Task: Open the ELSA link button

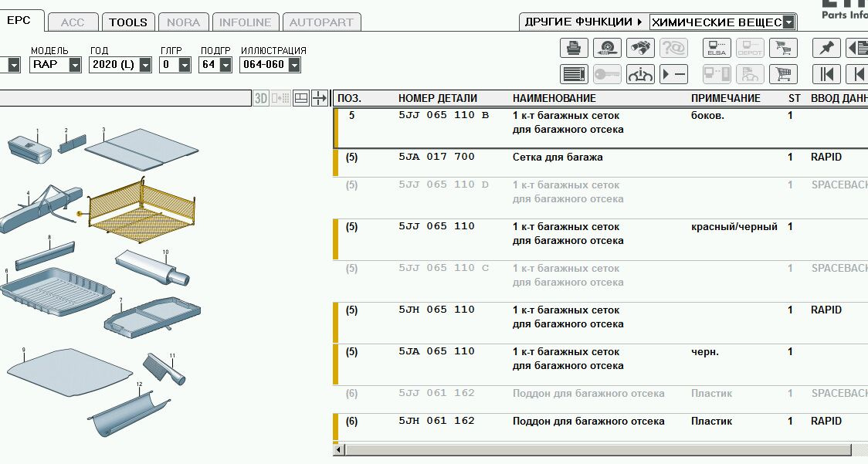Action: (x=717, y=49)
